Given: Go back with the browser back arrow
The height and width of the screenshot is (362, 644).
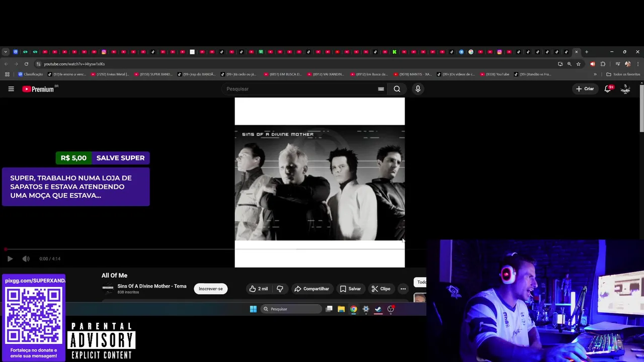Looking at the screenshot, I should click(6, 64).
